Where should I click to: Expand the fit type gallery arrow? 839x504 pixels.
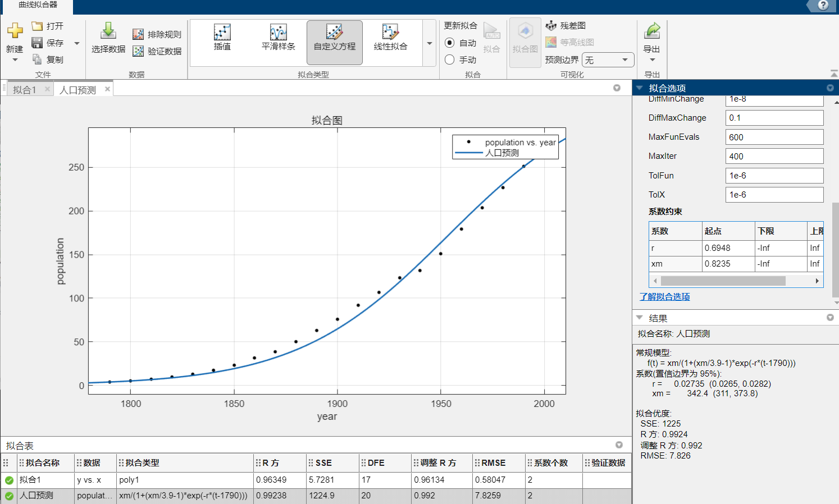pyautogui.click(x=430, y=43)
